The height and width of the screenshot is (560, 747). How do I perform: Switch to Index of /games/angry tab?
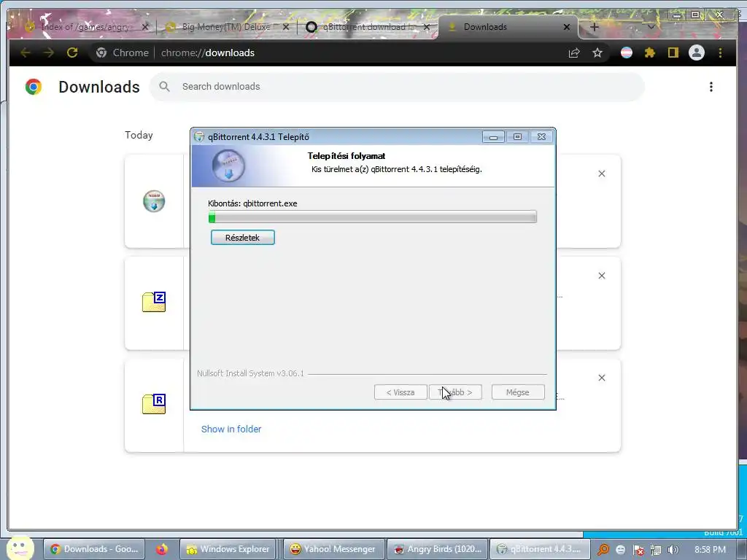[x=86, y=27]
